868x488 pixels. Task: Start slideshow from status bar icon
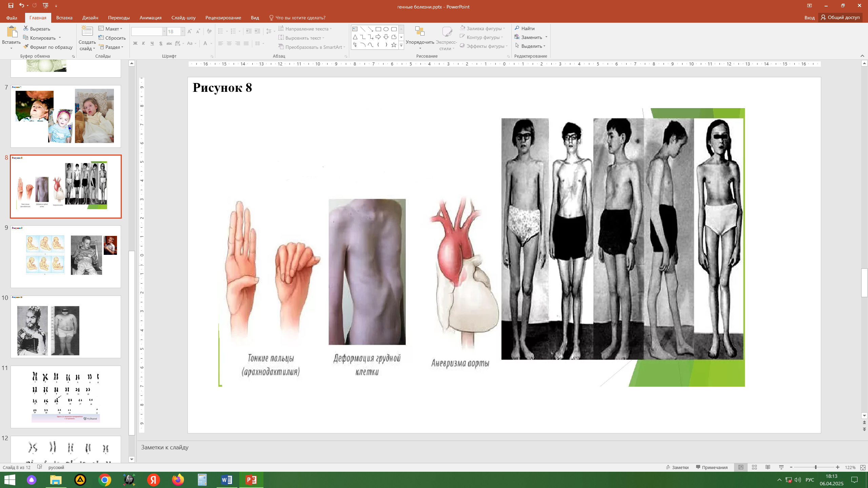point(782,467)
